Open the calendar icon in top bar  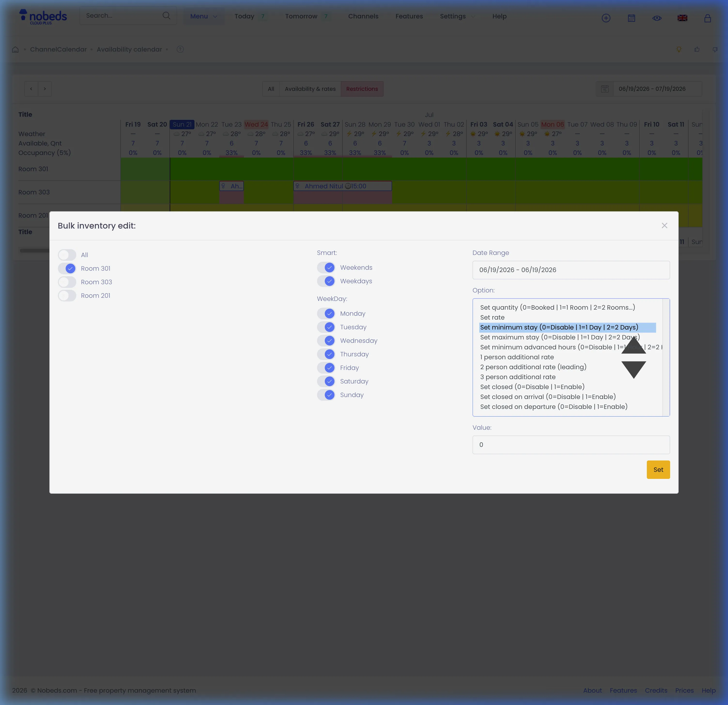[x=631, y=18]
